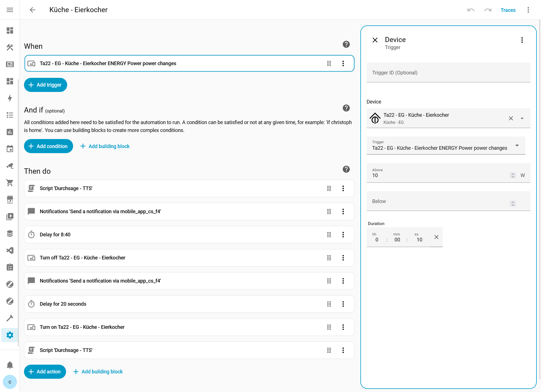Click the Add trigger button
541x392 pixels.
[45, 85]
